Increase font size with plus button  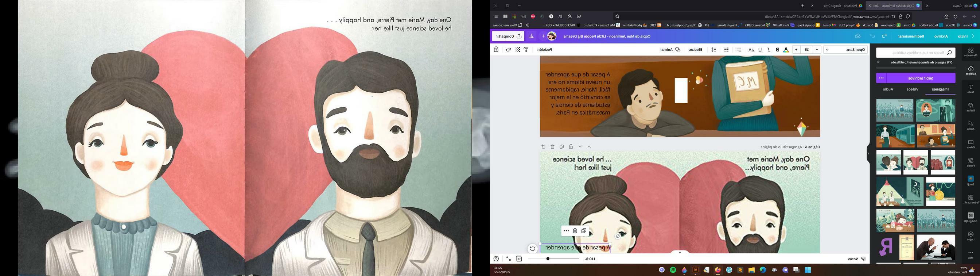click(x=796, y=50)
